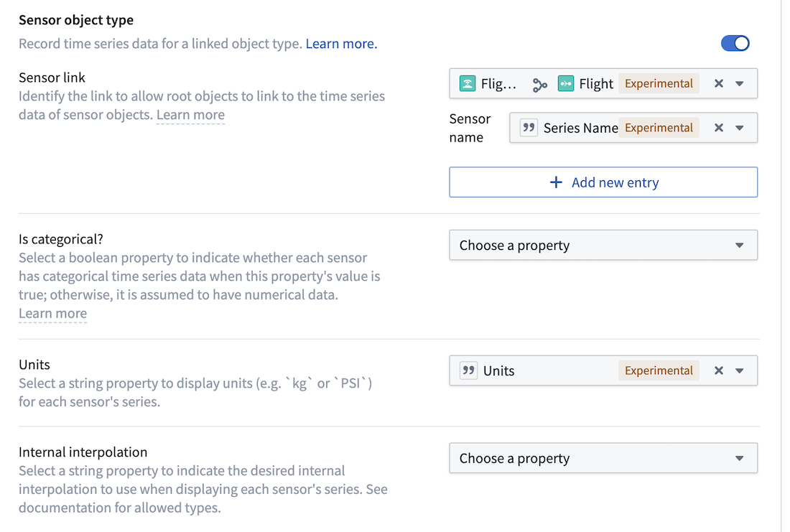Click the Sensor link label
The width and height of the screenshot is (790, 532).
coord(52,78)
